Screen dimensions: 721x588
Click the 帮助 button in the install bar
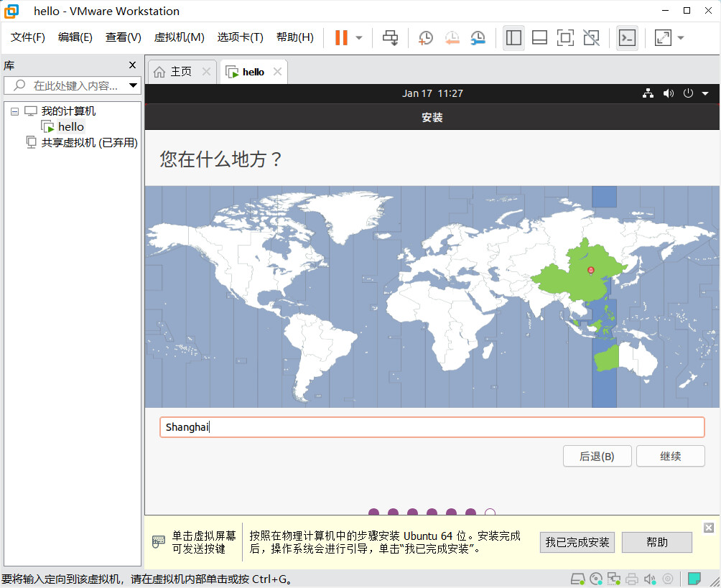(x=656, y=543)
